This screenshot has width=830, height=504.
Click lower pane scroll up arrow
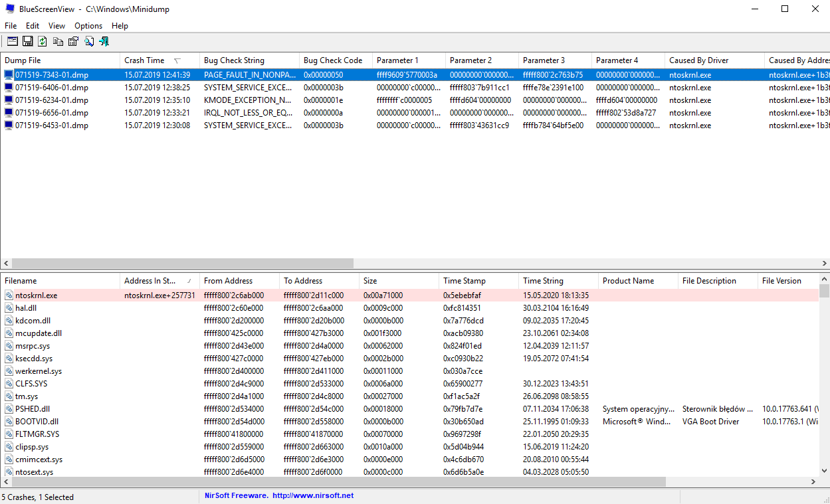824,280
